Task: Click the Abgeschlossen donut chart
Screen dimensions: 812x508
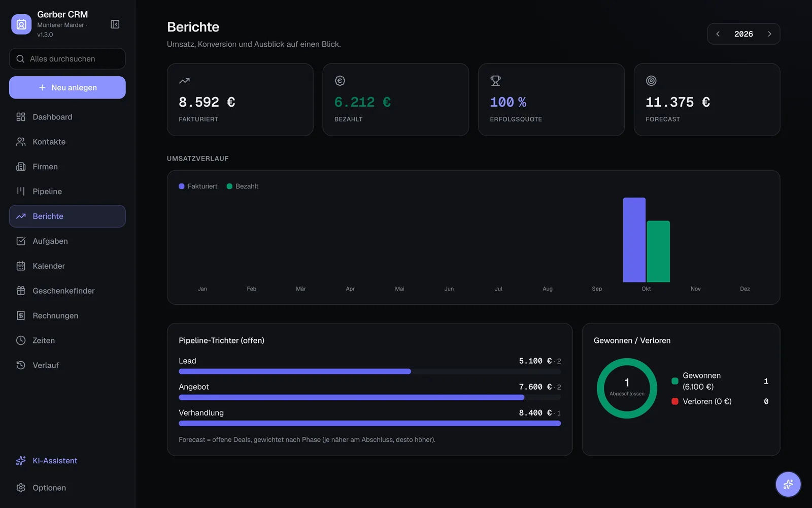Action: coord(627,388)
